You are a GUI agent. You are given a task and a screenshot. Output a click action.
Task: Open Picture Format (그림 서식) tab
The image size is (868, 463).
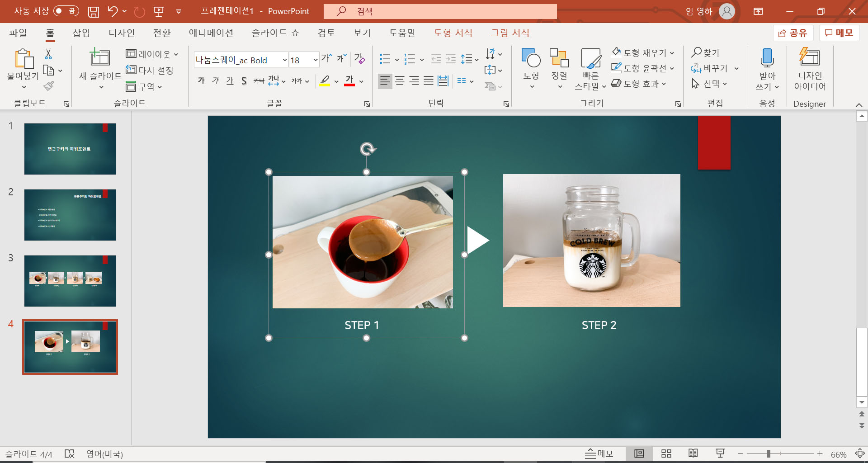(x=510, y=33)
